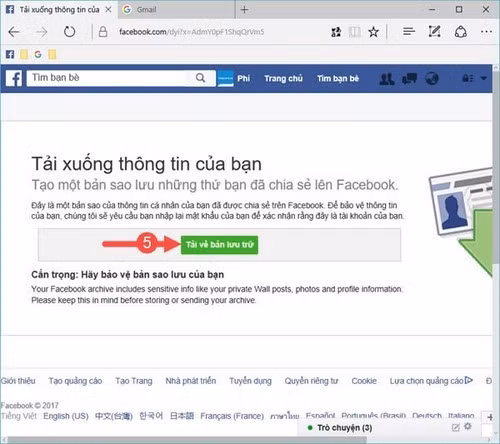Expand the Facebook account dropdown arrow

[x=484, y=79]
